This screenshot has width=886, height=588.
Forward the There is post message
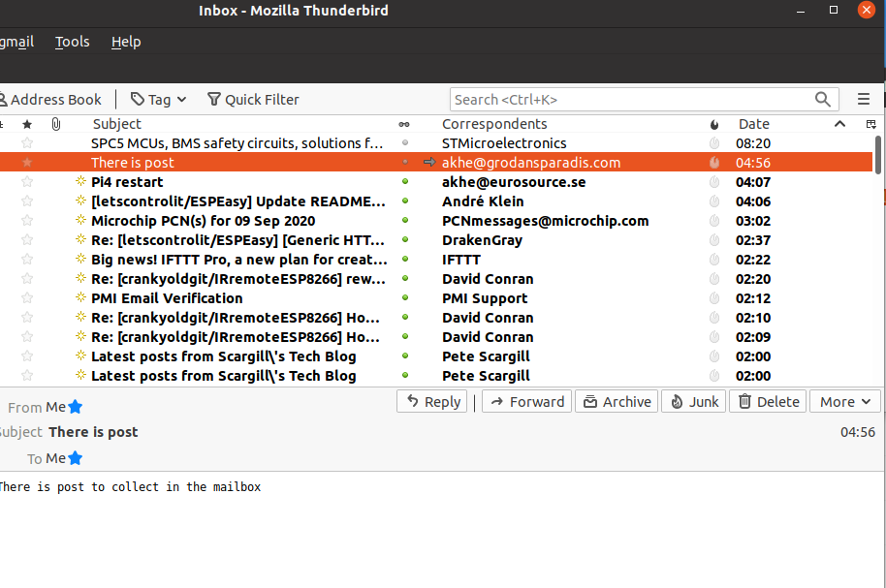click(526, 402)
